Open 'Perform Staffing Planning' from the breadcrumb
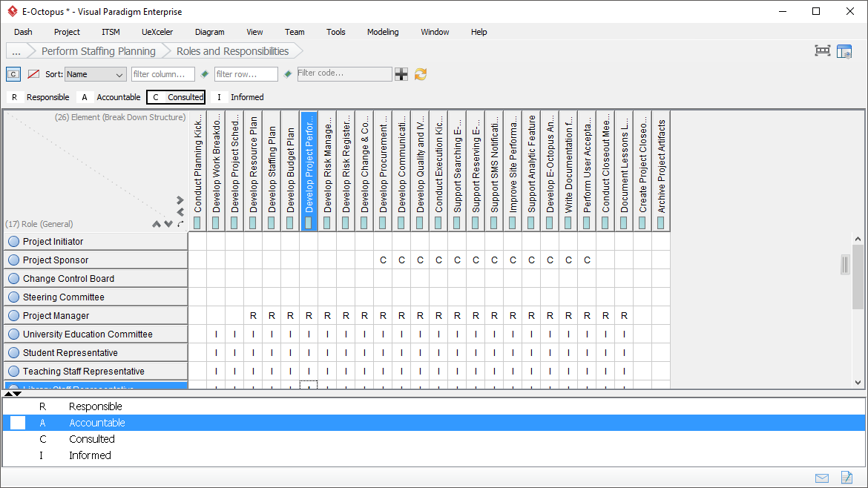The image size is (868, 488). [97, 50]
